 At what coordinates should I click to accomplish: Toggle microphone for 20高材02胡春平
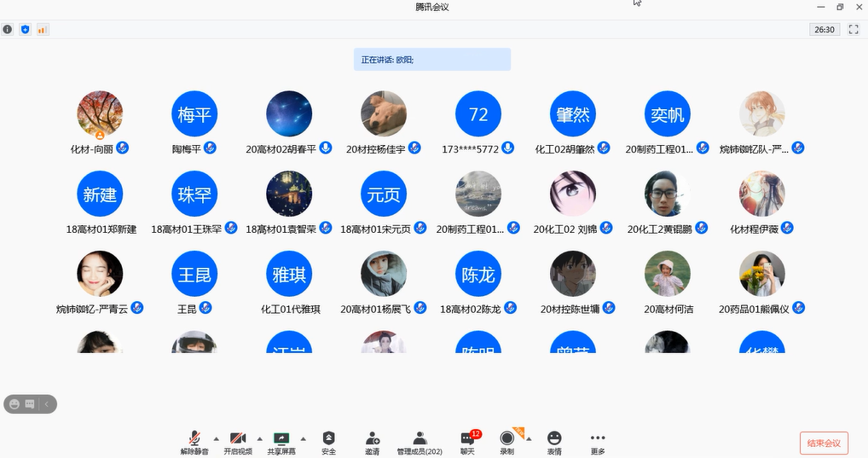point(325,148)
